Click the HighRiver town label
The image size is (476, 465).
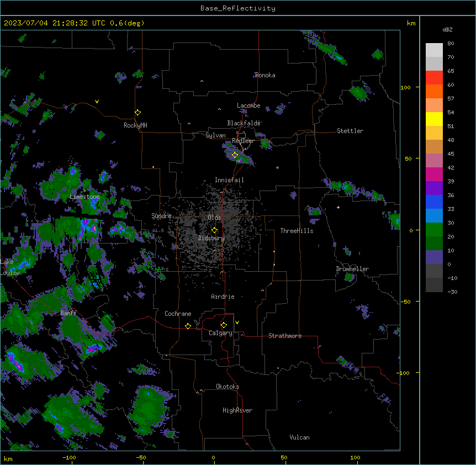tap(237, 410)
